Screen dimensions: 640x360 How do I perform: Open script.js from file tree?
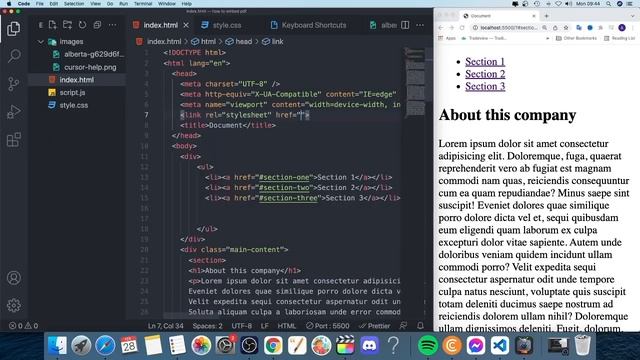(x=72, y=93)
